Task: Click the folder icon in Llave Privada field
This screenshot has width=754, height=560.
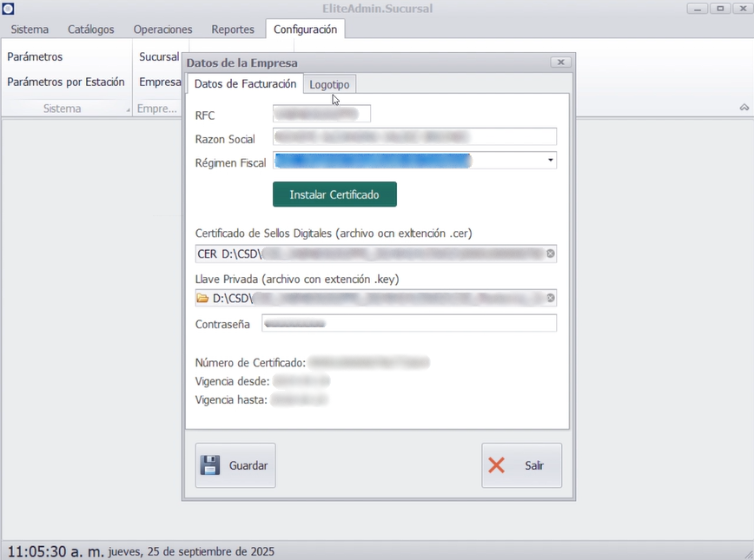Action: [x=202, y=298]
